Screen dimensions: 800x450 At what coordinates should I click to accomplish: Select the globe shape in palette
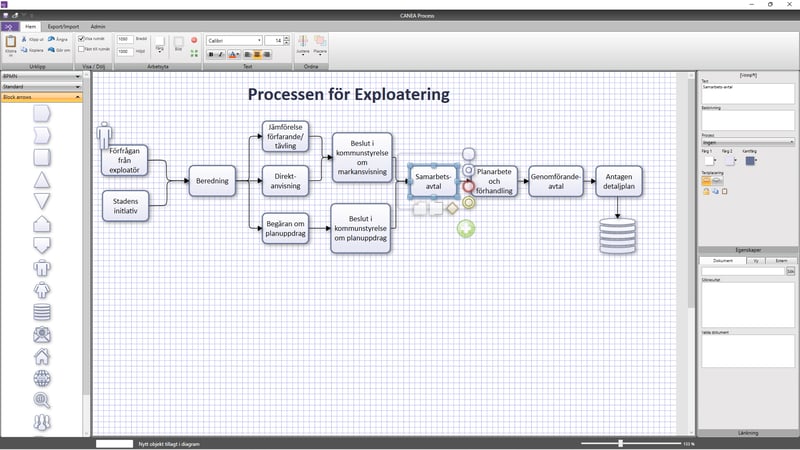(42, 378)
